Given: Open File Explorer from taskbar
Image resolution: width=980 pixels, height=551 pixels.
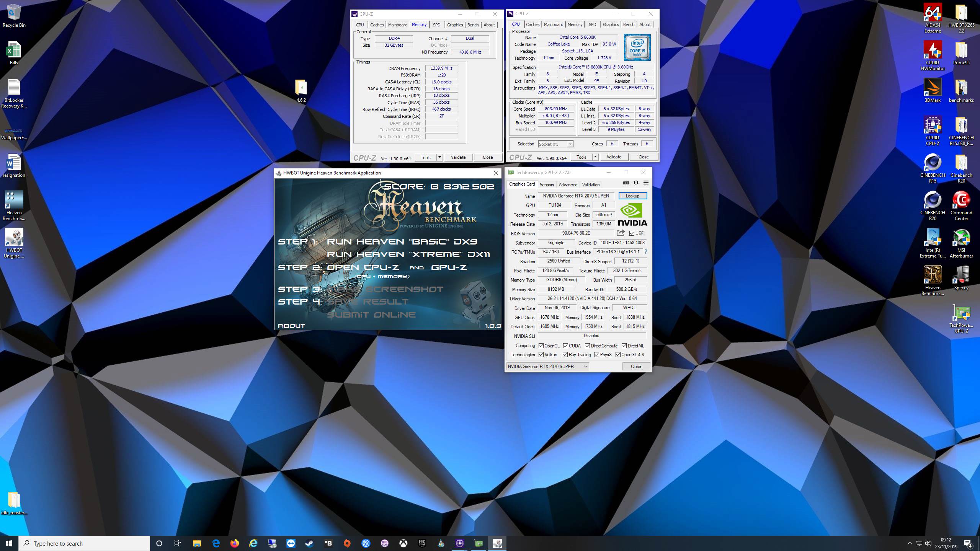Looking at the screenshot, I should (197, 543).
